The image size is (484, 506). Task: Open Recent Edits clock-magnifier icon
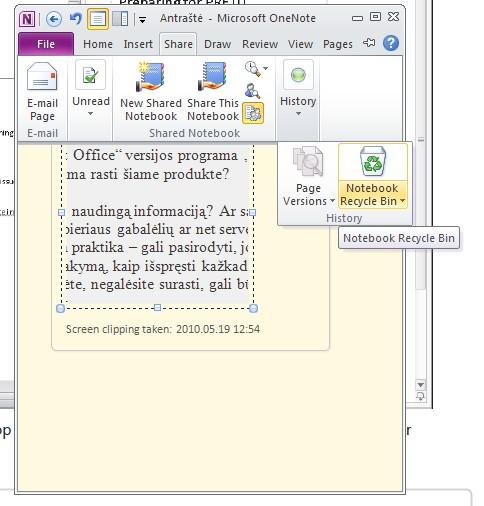[252, 69]
